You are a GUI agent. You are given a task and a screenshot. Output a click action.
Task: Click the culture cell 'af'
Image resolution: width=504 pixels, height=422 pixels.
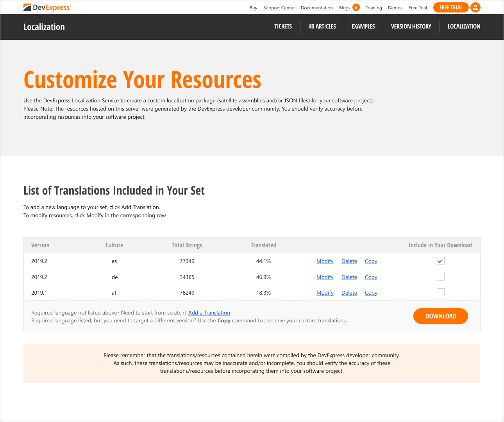[114, 293]
